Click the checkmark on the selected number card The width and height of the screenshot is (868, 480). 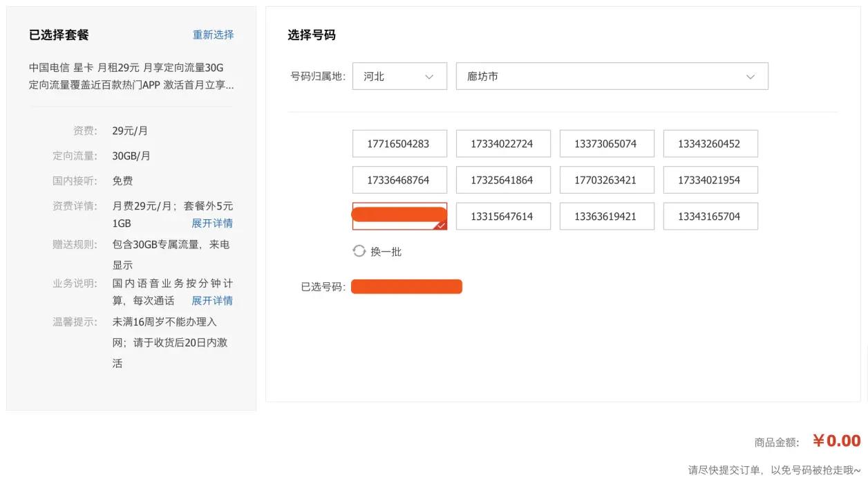[440, 225]
